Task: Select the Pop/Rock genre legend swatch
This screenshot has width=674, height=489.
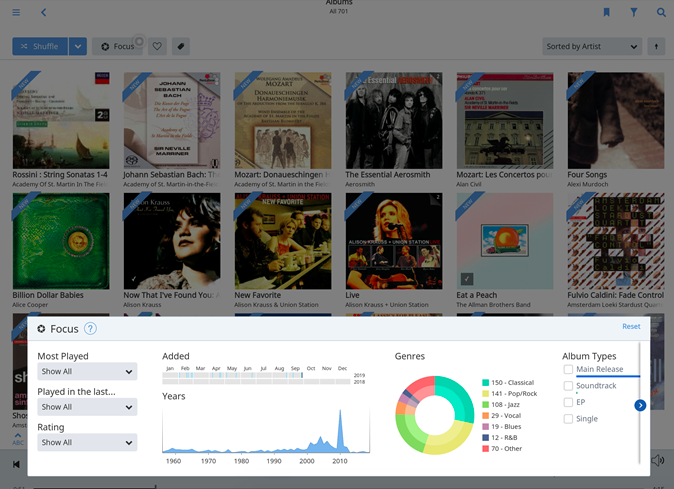Action: (485, 394)
